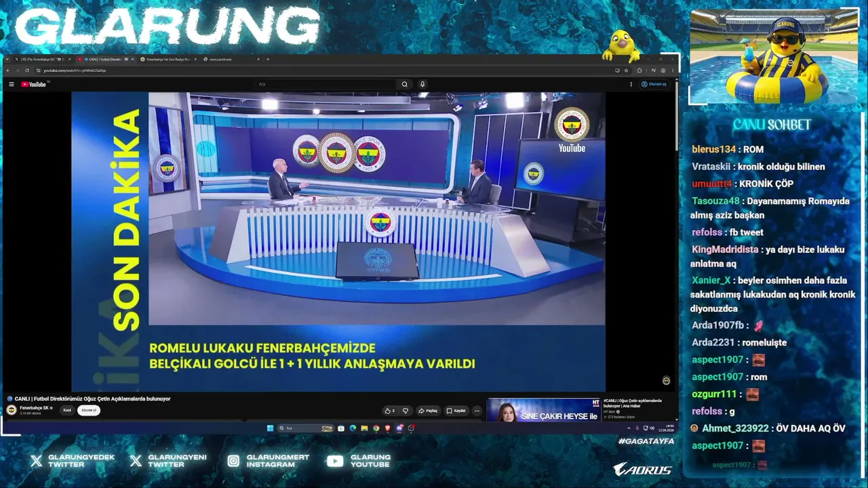
Task: Open the Fenerbahçe SK channel avatar
Action: [x=12, y=410]
